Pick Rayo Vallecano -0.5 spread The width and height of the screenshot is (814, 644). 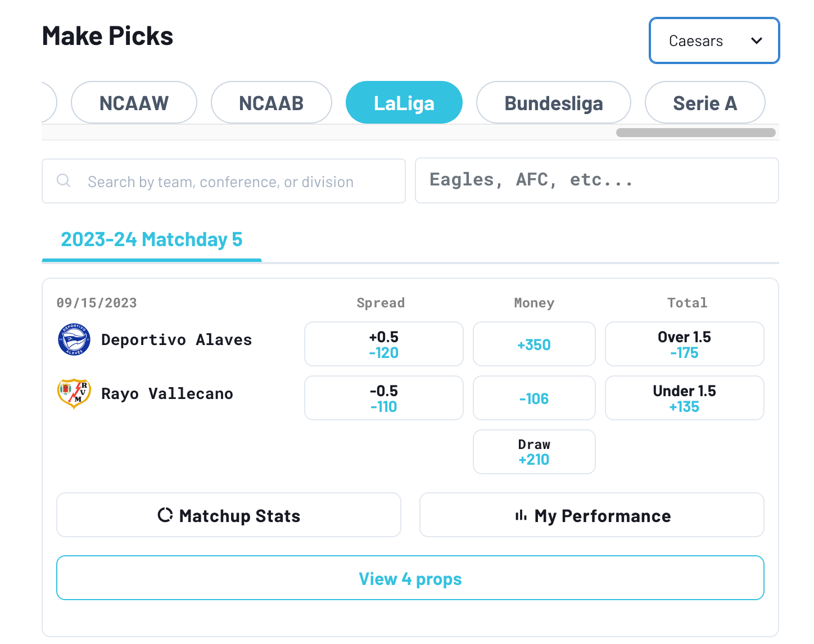[384, 398]
